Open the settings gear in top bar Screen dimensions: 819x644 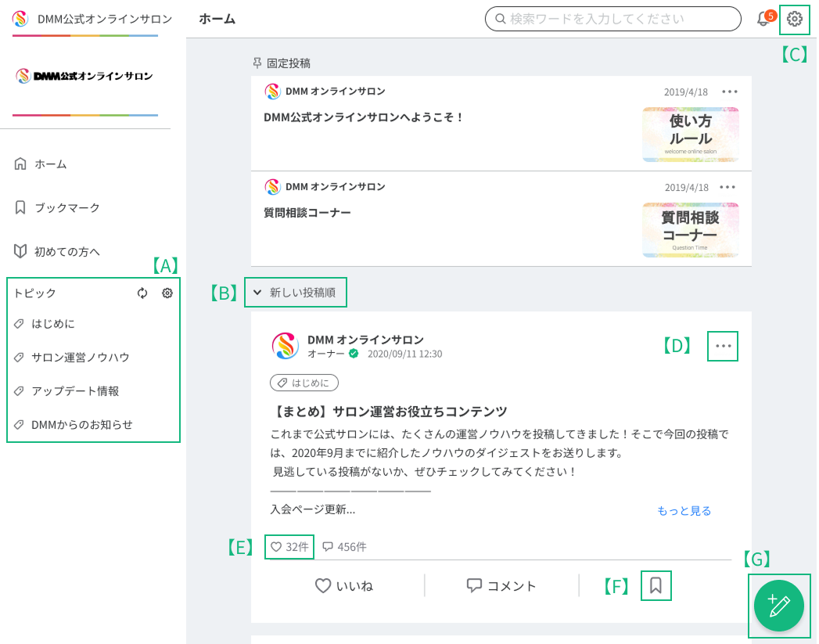(795, 19)
